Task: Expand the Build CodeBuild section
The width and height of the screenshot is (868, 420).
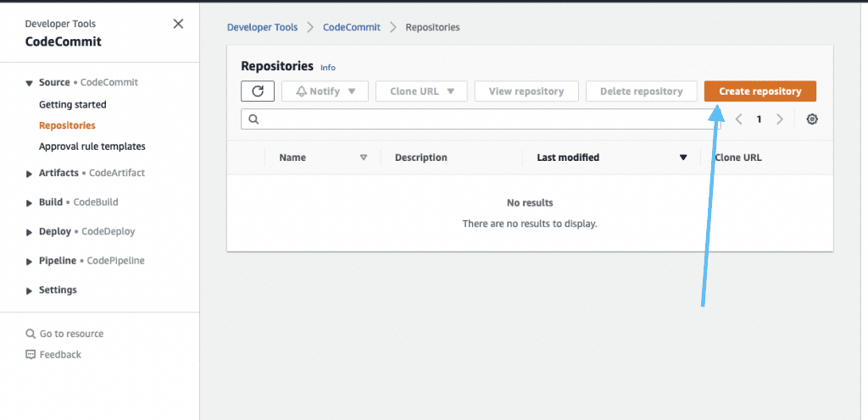Action: [x=30, y=203]
